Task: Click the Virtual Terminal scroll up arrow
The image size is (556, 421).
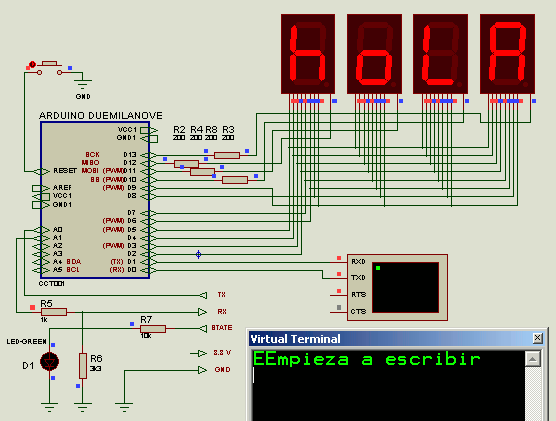Action: point(533,359)
